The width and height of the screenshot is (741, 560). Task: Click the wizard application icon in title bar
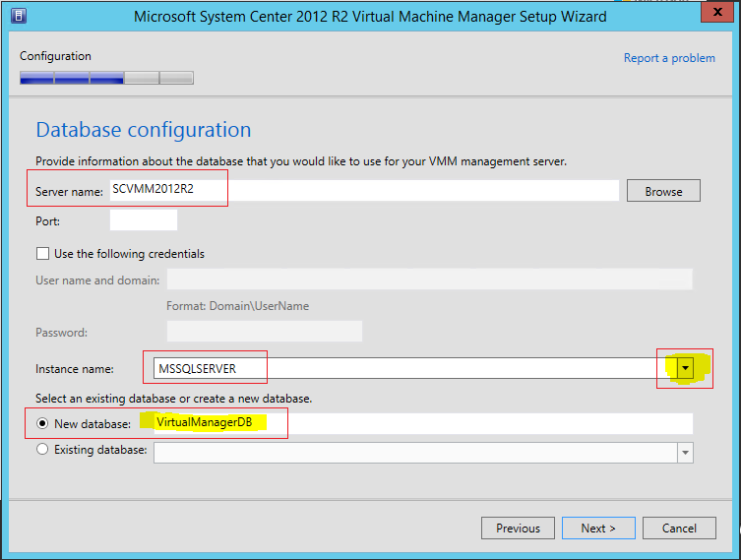coord(18,16)
